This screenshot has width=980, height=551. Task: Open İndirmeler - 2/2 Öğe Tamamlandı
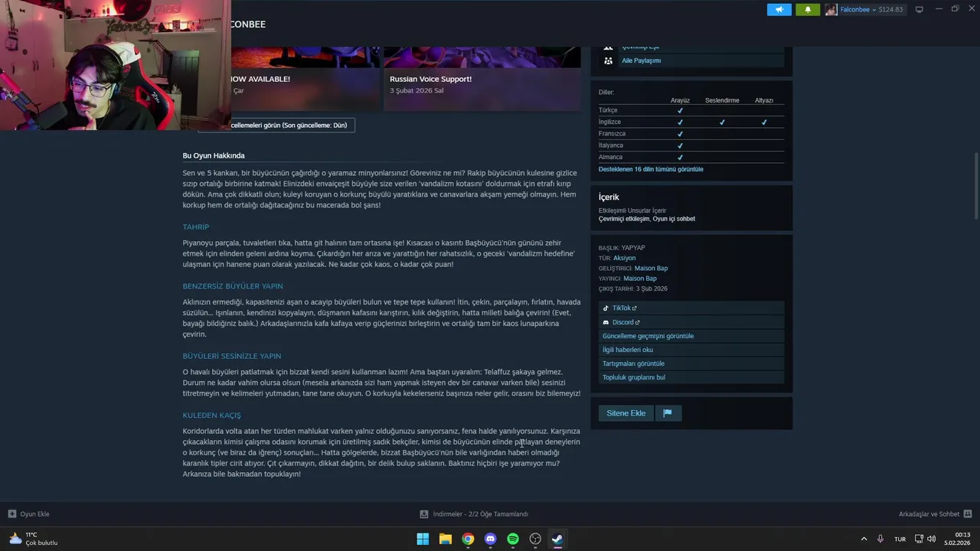pos(480,514)
